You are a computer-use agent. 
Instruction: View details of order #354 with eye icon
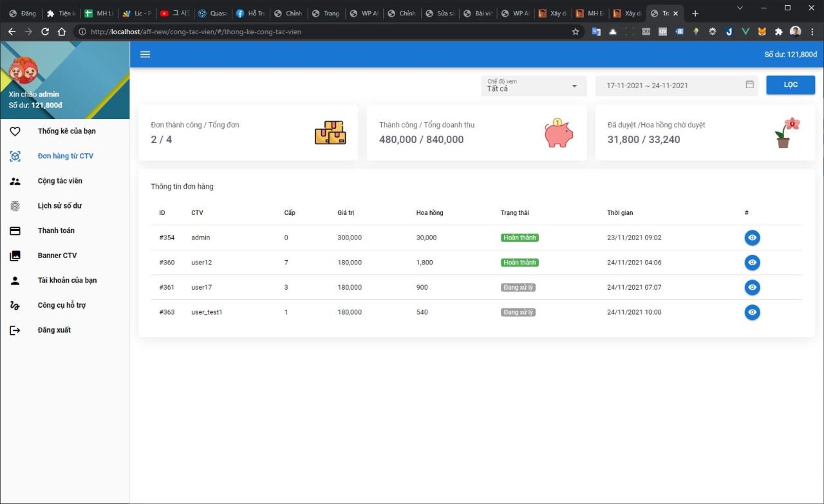click(x=752, y=237)
